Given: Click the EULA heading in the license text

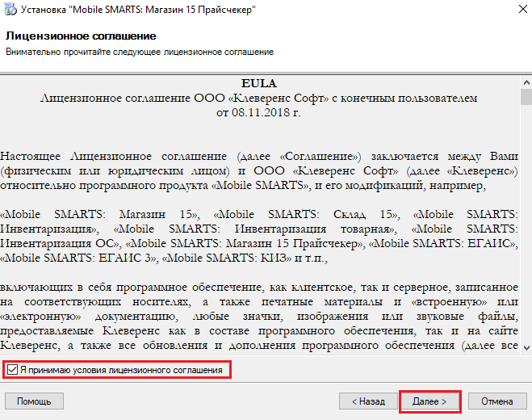Looking at the screenshot, I should pyautogui.click(x=259, y=83).
